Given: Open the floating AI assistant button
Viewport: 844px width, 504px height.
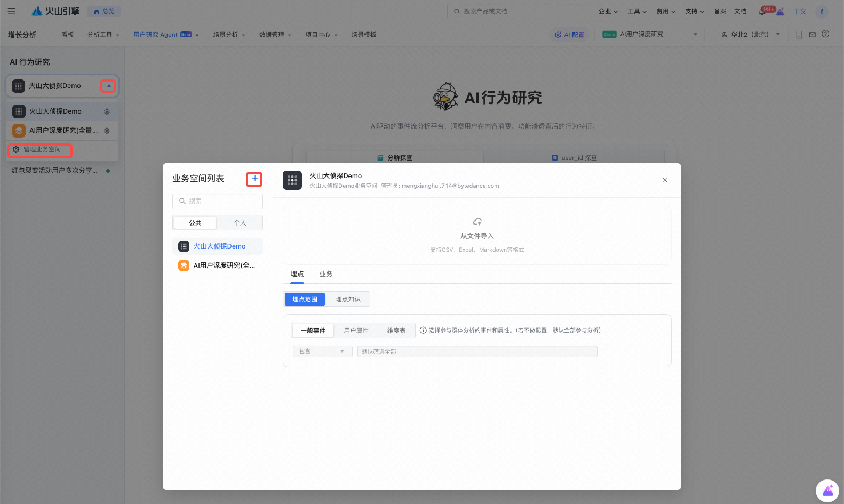Looking at the screenshot, I should pos(827,491).
